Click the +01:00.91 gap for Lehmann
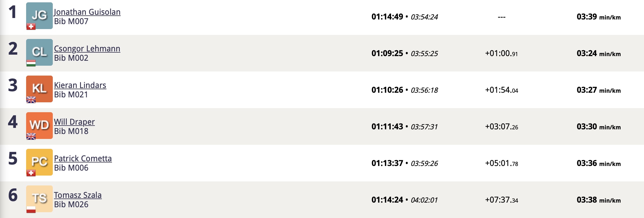 pyautogui.click(x=502, y=53)
